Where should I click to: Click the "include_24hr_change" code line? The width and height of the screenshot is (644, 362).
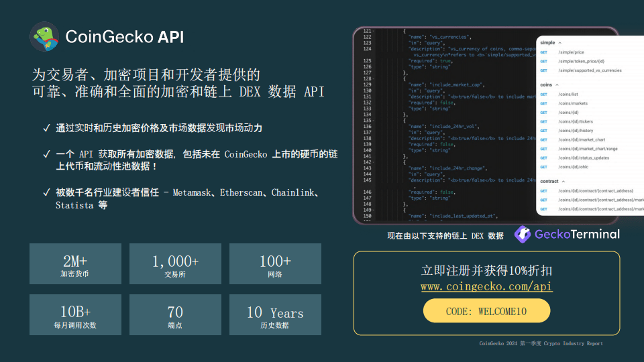448,168
